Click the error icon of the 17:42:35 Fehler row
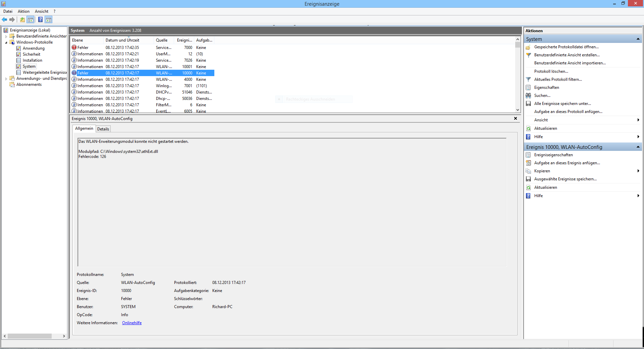The height and width of the screenshot is (349, 644). (74, 48)
